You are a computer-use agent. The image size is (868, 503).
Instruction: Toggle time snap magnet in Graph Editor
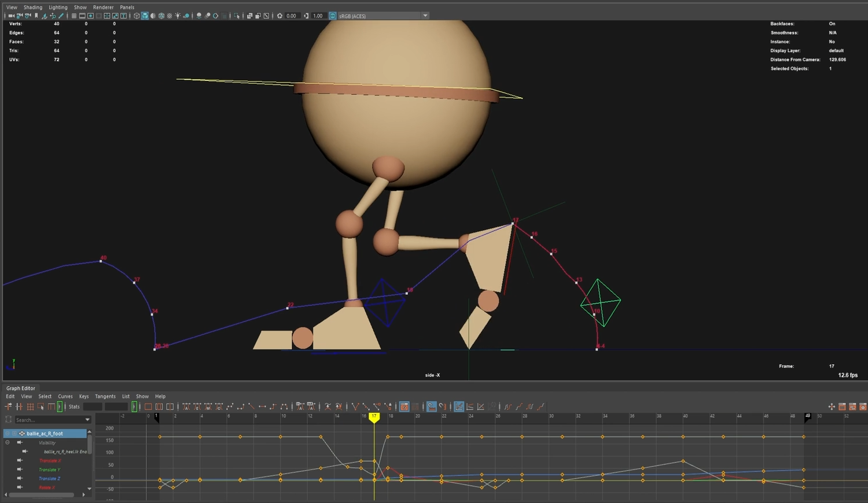point(432,407)
